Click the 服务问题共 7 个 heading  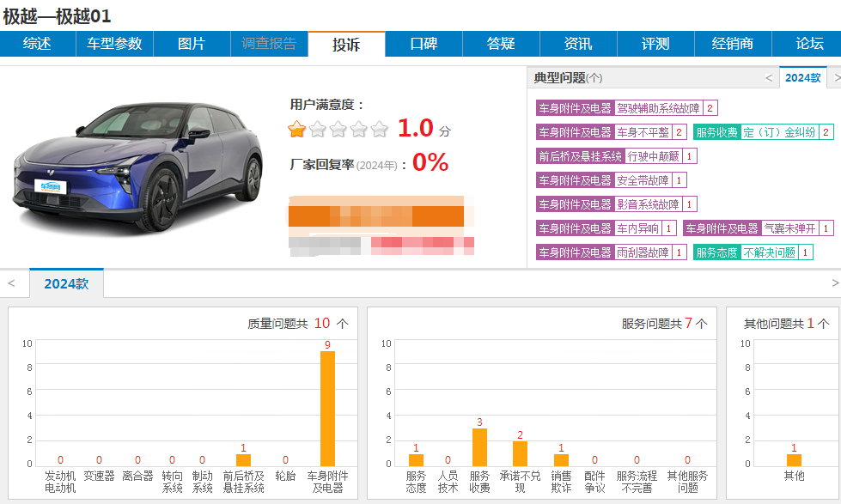(665, 324)
